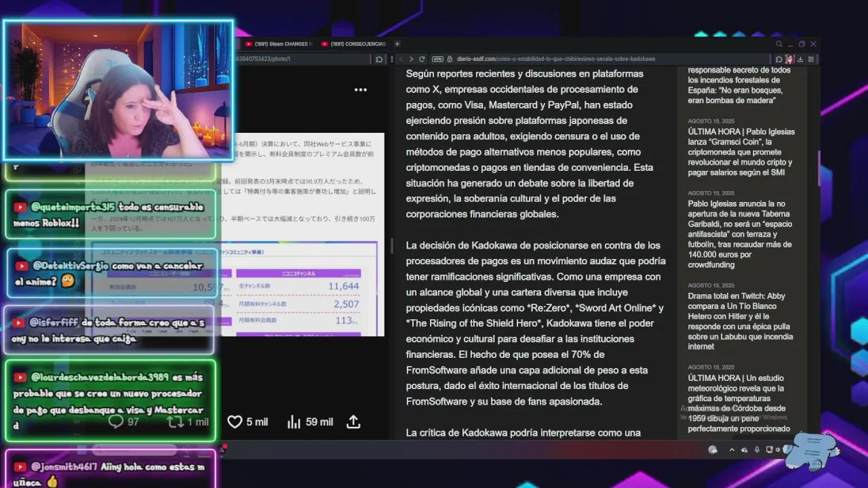
Task: Click paragraph starting 'La decisión de Kadokawa'
Action: (536, 323)
